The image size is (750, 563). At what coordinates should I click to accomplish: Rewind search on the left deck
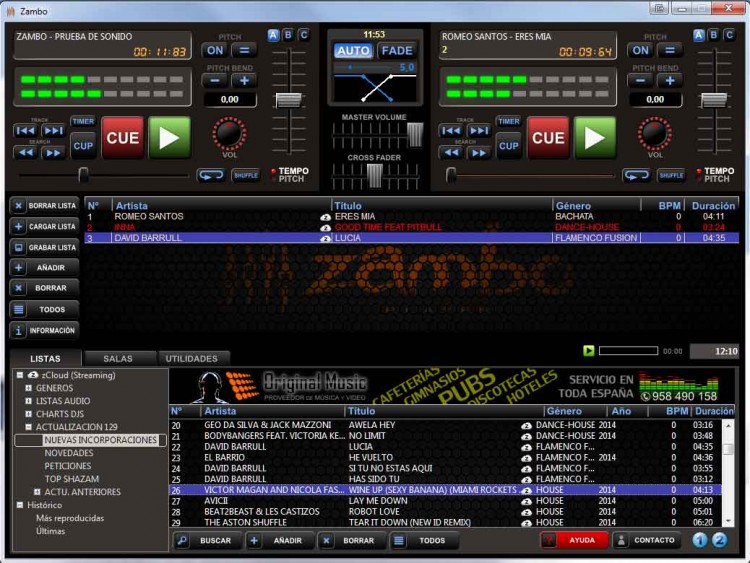[25, 153]
